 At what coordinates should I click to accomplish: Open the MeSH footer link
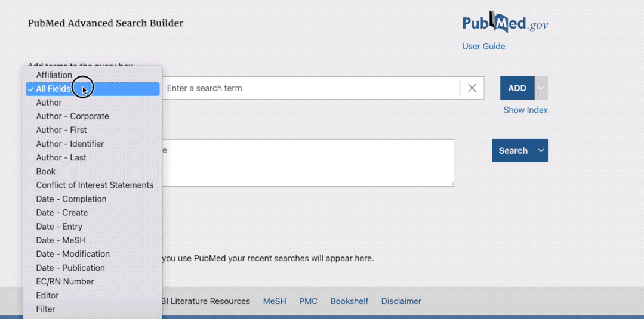point(275,301)
